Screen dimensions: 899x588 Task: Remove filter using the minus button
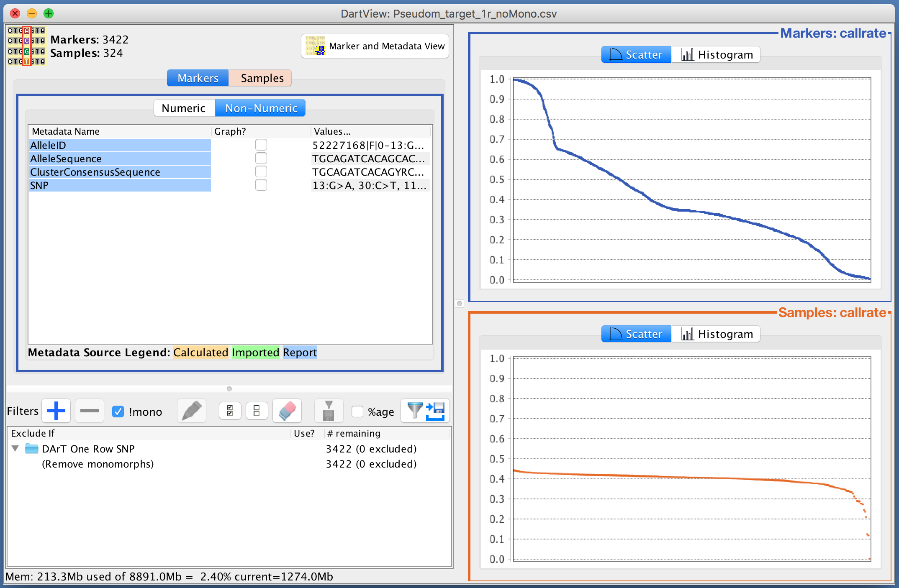click(90, 411)
